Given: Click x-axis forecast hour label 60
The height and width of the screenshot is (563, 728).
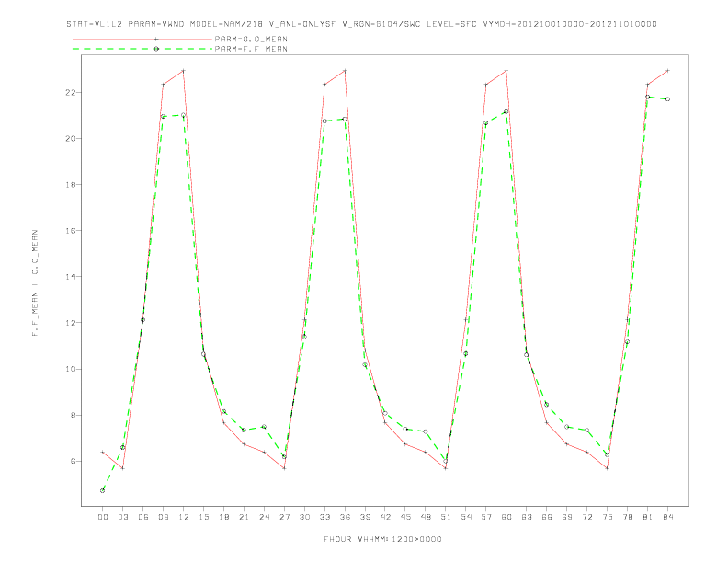Looking at the screenshot, I should tap(506, 517).
